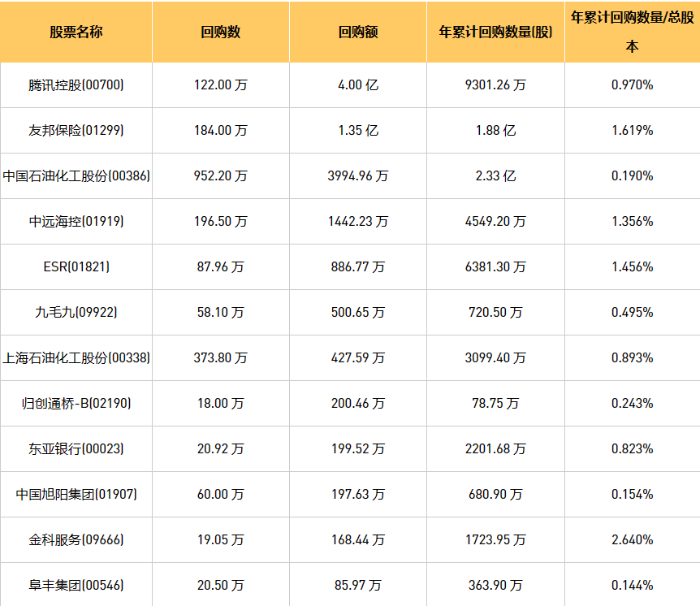Click the 3099.40 万 cumulative buyback cell
Screen dimensions: 700x606
coord(495,358)
